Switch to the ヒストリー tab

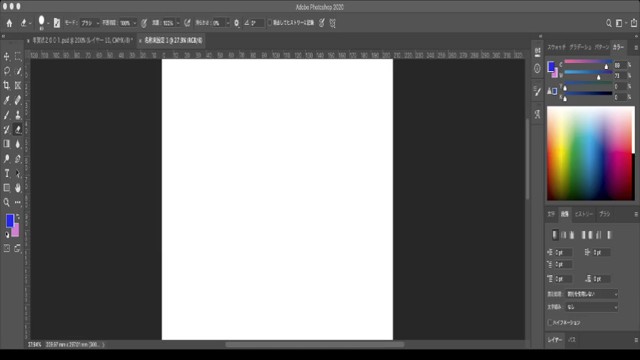584,214
